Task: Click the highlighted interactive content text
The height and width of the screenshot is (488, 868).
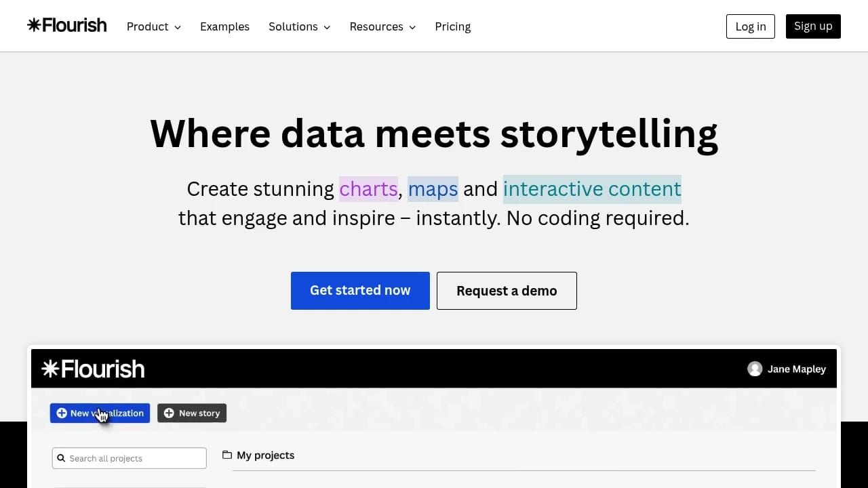Action: coord(591,189)
